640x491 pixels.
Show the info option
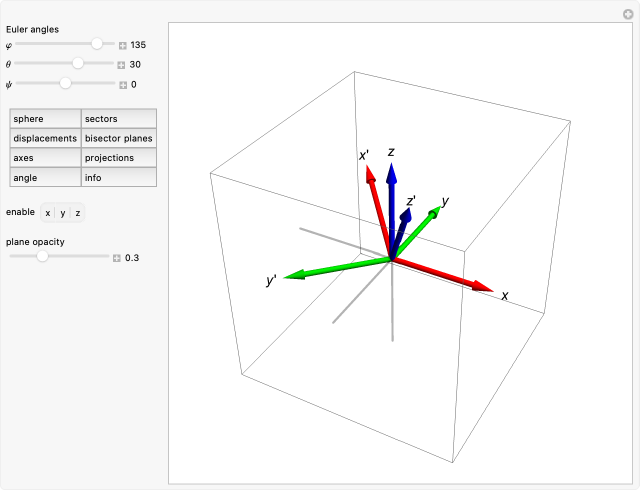[119, 178]
